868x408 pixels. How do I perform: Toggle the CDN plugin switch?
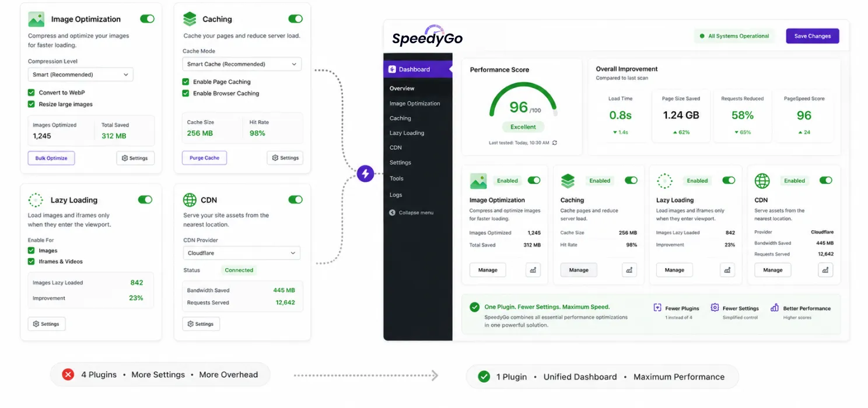(x=295, y=199)
